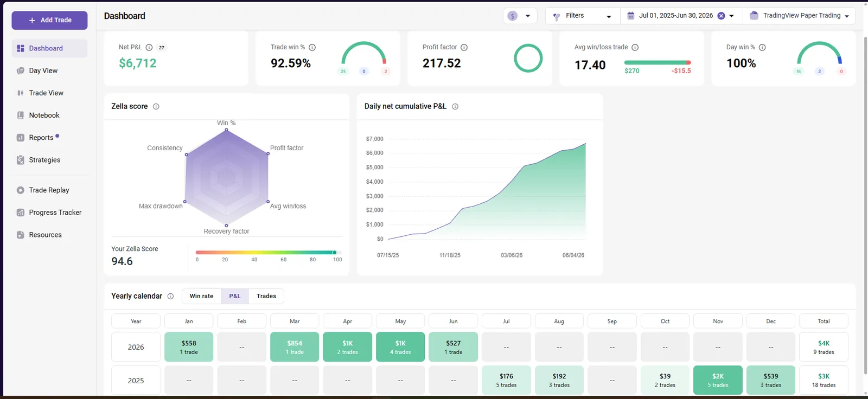Click the Trade Replay play icon
Viewport: 868px width, 399px height.
click(21, 190)
